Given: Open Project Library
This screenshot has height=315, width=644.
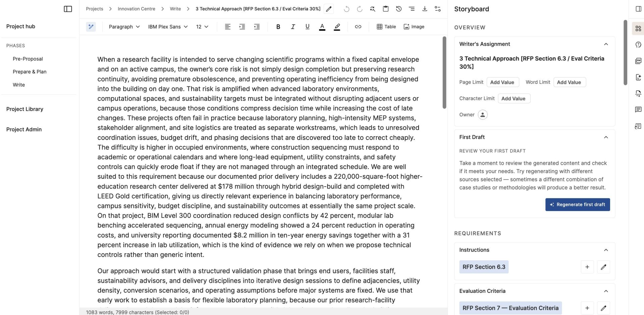Looking at the screenshot, I should (x=25, y=109).
